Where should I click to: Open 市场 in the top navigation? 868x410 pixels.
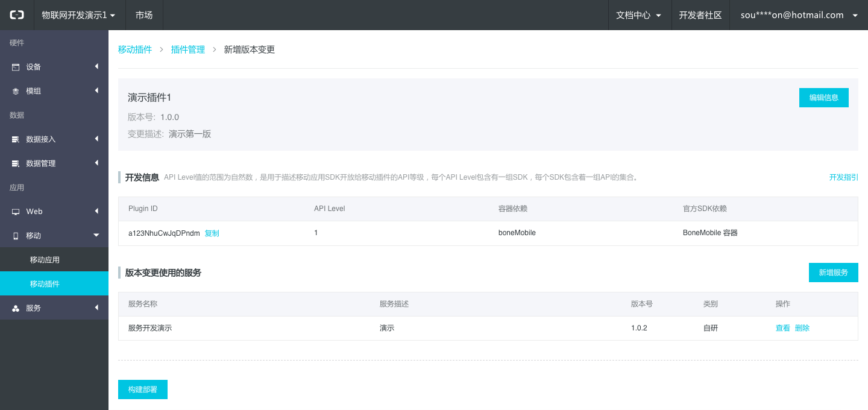(x=144, y=15)
